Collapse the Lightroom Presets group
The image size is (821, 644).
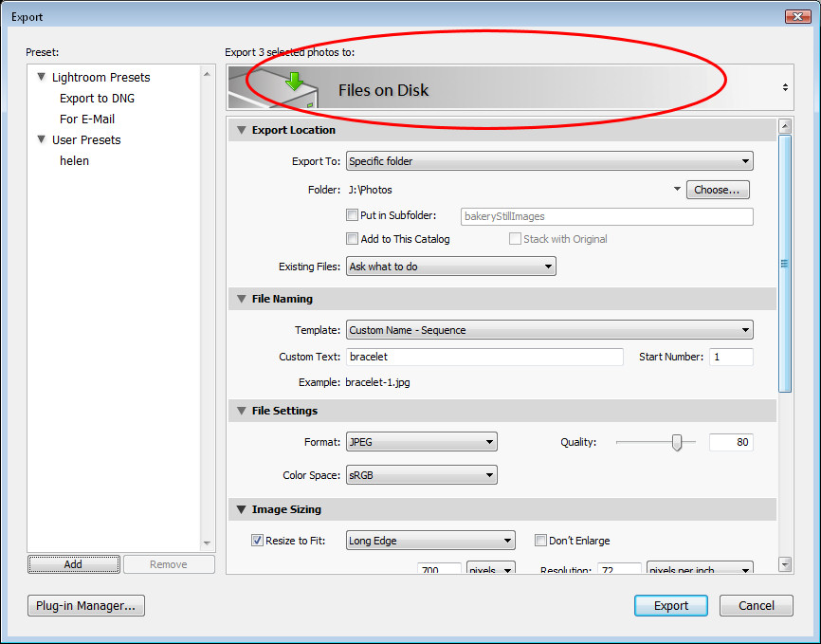pos(42,77)
